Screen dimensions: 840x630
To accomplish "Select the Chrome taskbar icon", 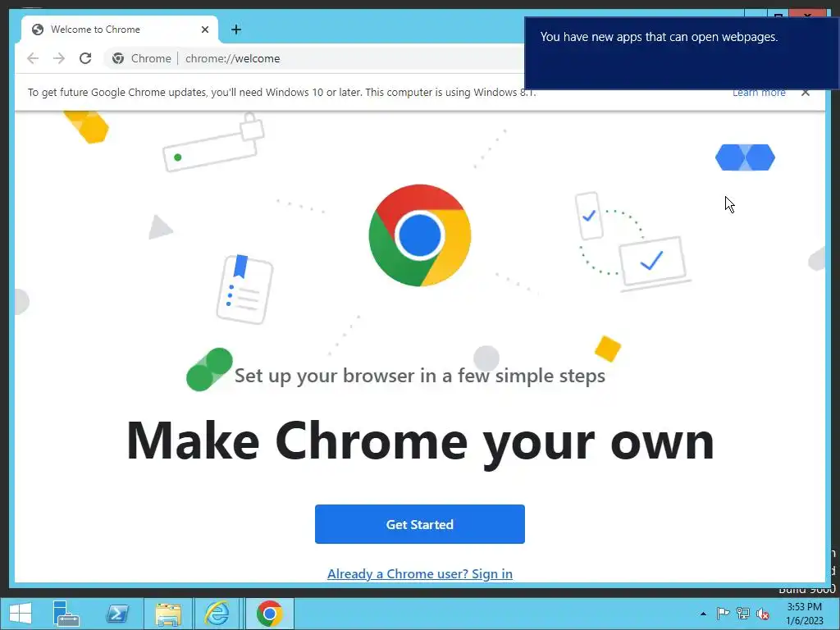I will [x=269, y=614].
